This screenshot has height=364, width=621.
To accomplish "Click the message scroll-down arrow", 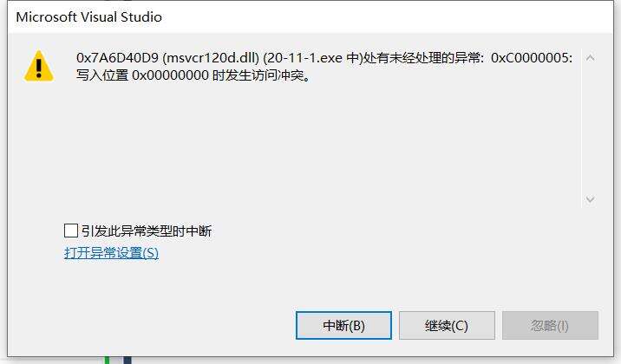I will coord(590,199).
